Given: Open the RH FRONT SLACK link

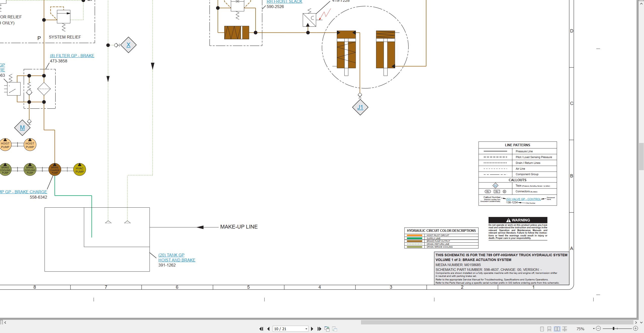Looking at the screenshot, I should coord(285,2).
